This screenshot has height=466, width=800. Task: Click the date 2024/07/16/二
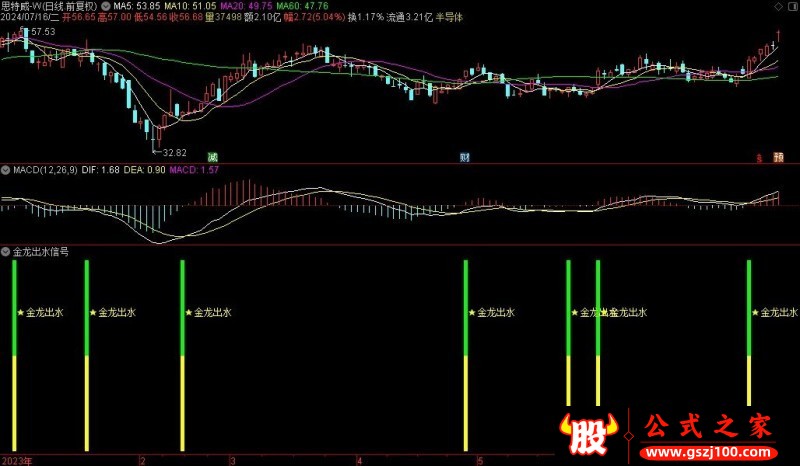(30, 17)
